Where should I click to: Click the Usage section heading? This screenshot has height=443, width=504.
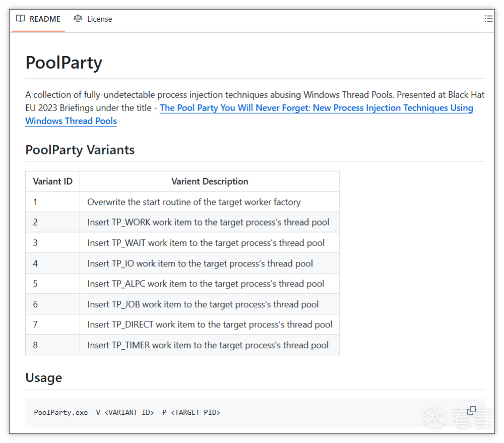point(44,377)
